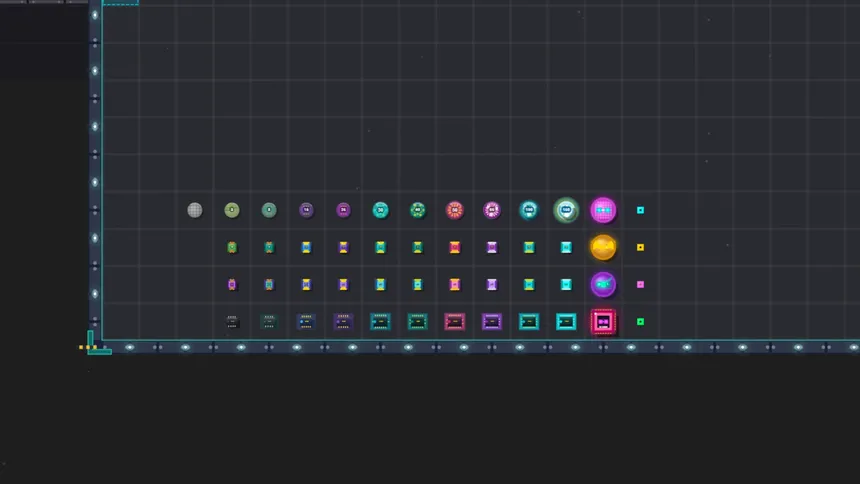Select the large golden orb sprite
Viewport: 860px width, 484px height.
click(x=603, y=247)
